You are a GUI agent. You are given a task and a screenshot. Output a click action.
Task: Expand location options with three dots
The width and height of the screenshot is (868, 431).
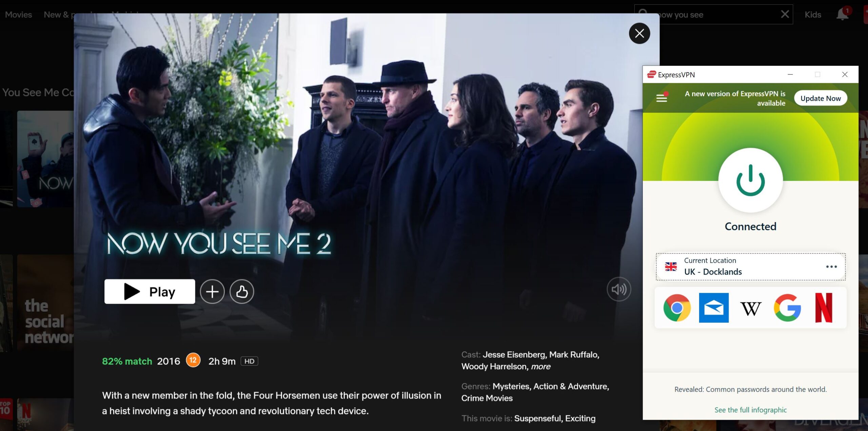click(x=831, y=267)
